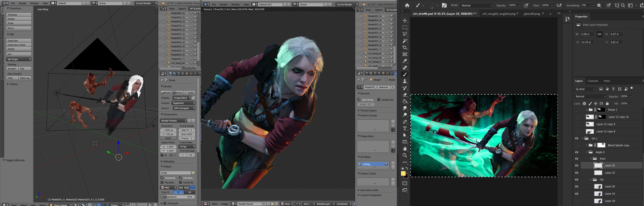Pick the Eyedropper tool
This screenshot has height=206, width=644.
click(405, 61)
